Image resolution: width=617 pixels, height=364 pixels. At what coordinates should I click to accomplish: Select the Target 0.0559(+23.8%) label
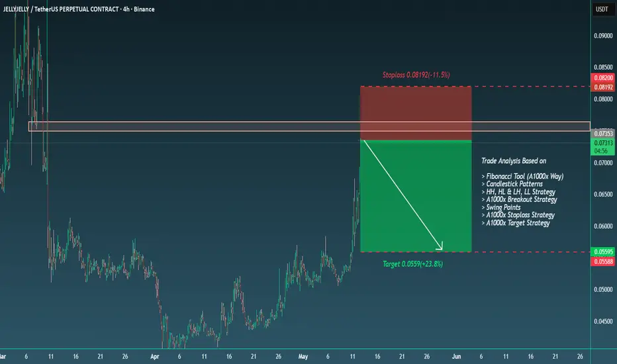[x=413, y=263]
